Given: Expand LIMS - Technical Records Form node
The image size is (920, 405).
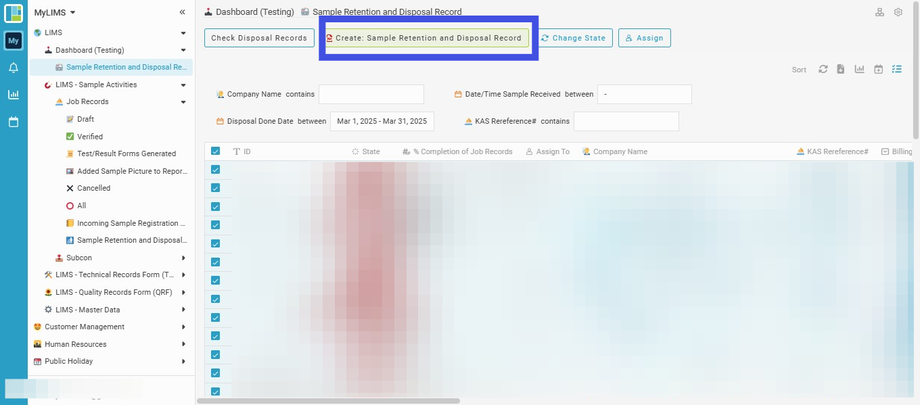Looking at the screenshot, I should coord(183,275).
